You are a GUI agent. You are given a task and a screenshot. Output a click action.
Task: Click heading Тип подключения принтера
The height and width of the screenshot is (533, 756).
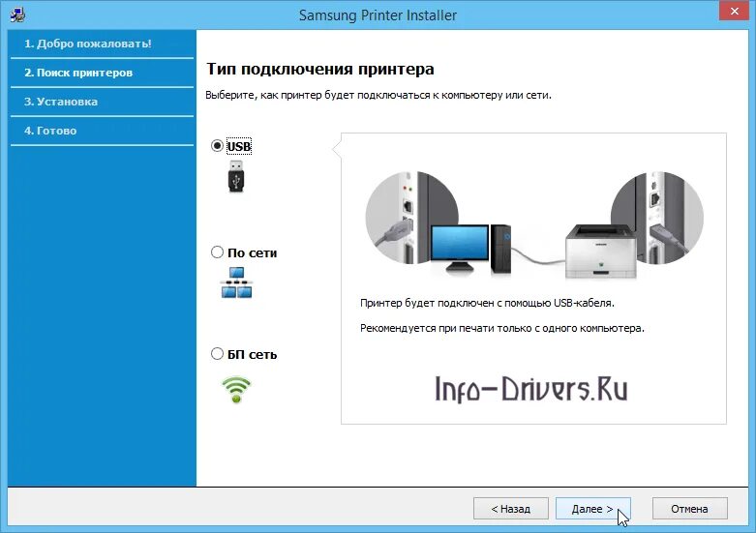coord(320,69)
